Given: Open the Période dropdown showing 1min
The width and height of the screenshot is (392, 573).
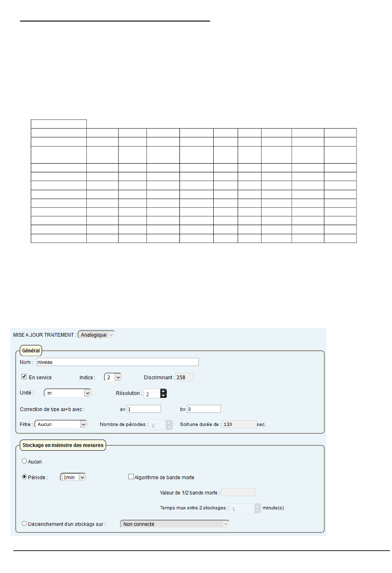Looking at the screenshot, I should point(73,477).
